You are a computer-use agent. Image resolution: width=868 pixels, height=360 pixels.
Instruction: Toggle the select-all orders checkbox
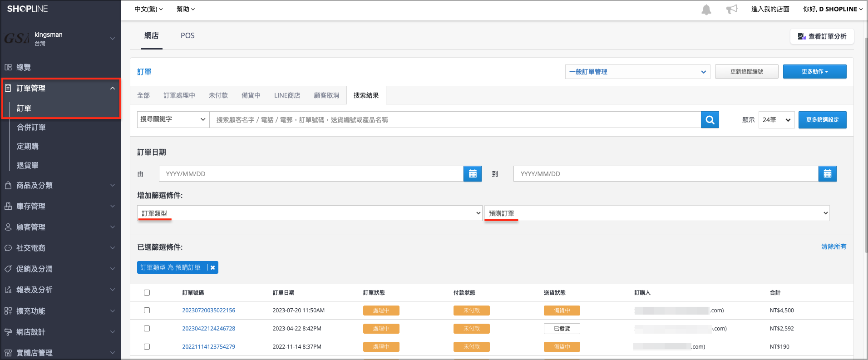tap(147, 293)
